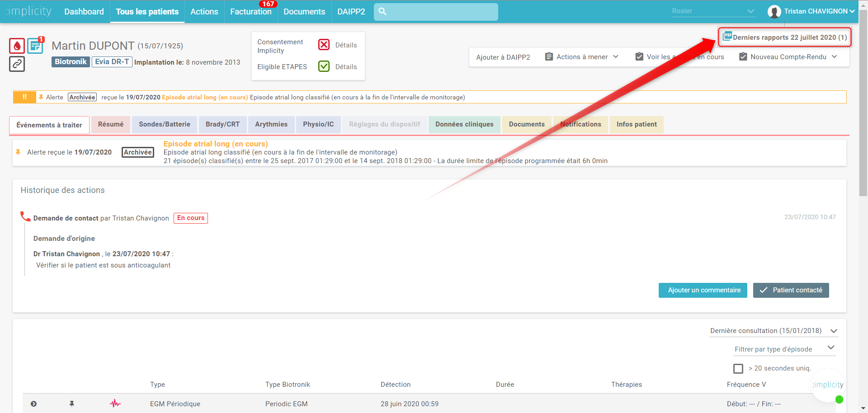Switch to Arythmies tab
This screenshot has width=868, height=413.
point(271,124)
